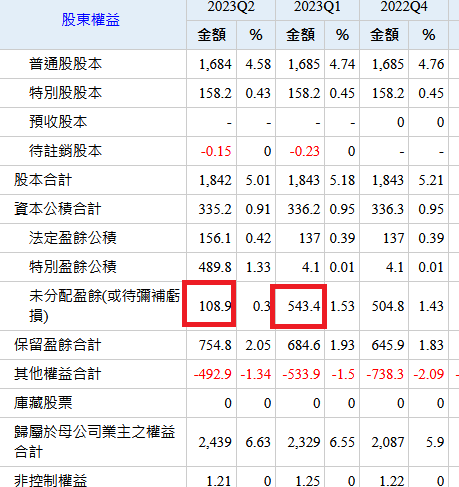This screenshot has width=459, height=487.
Task: Open the 股東權益 header link
Action: [90, 20]
